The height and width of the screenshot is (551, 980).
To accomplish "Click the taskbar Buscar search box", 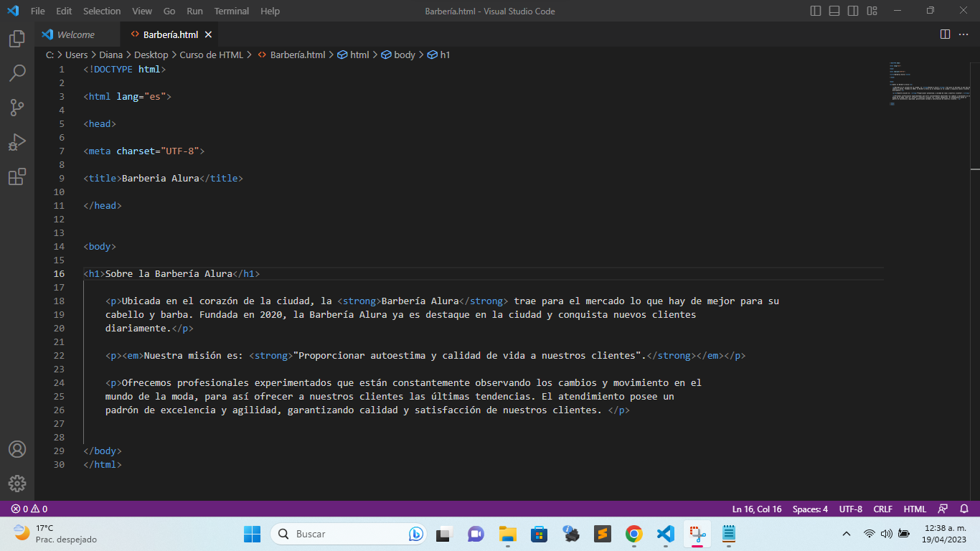I will tap(348, 534).
